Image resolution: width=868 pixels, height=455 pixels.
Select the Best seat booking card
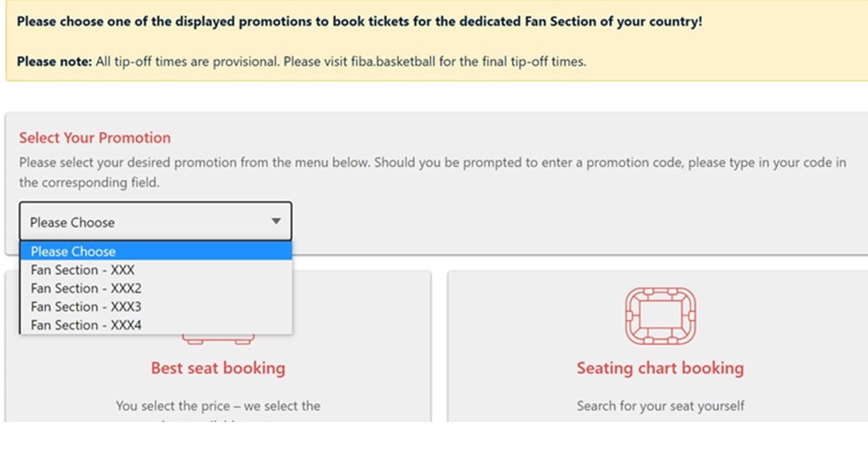pos(367,385)
